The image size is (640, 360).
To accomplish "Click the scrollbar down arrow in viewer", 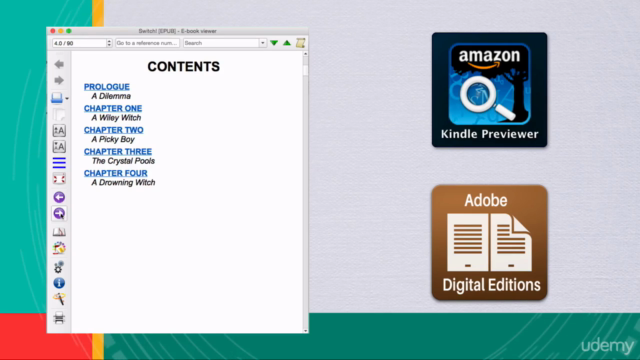I will coord(305,331).
